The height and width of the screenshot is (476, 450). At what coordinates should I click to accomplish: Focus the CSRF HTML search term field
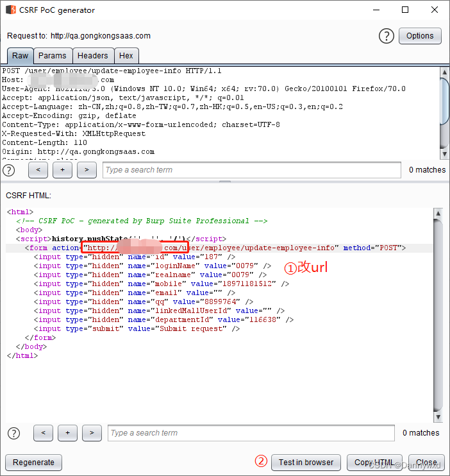tap(251, 433)
